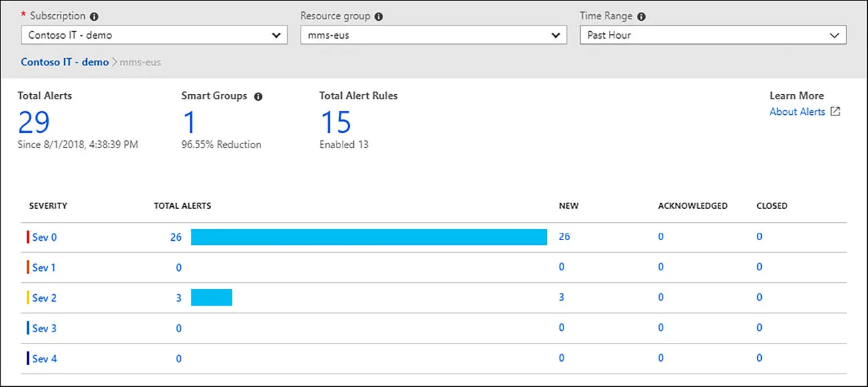
Task: Navigate back using the Contoso IT - demo breadcrumb
Action: [x=64, y=61]
